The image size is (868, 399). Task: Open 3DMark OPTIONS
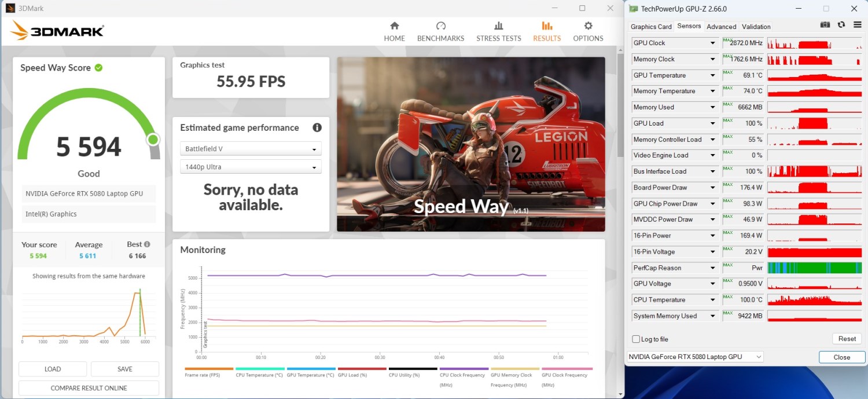[588, 32]
